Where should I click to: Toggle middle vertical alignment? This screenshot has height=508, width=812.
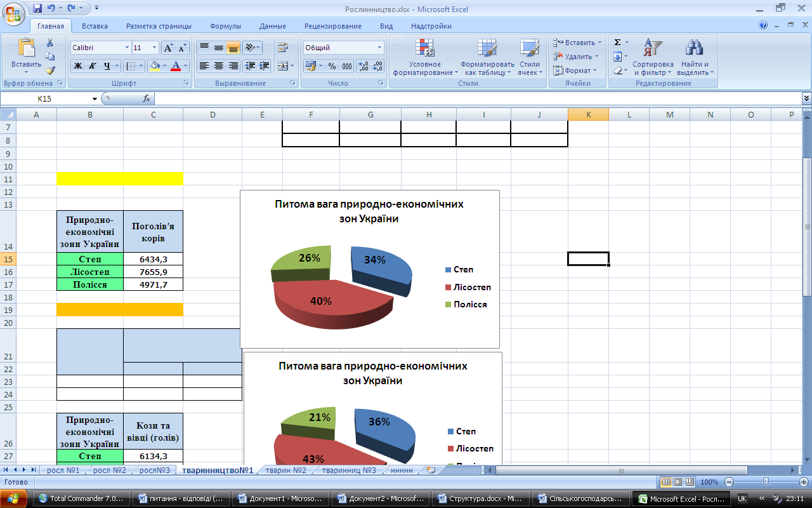[218, 48]
